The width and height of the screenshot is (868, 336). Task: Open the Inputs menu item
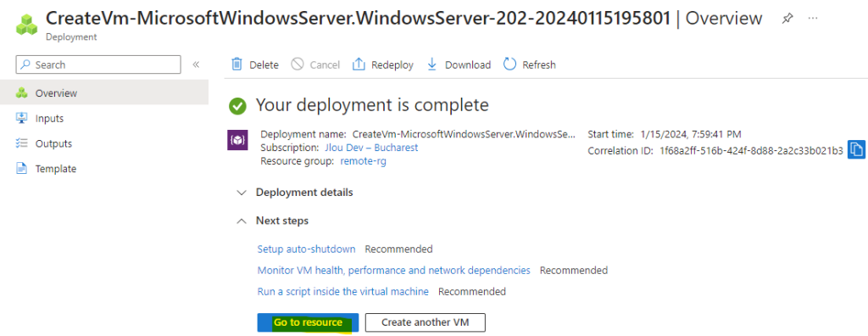coord(104,118)
